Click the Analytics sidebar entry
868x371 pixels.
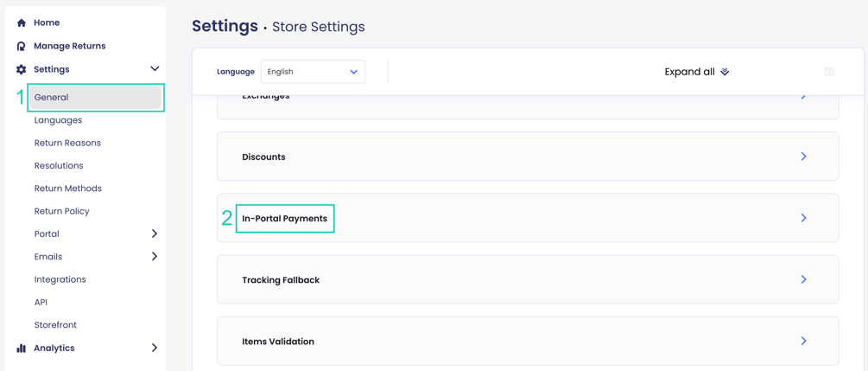tap(54, 349)
